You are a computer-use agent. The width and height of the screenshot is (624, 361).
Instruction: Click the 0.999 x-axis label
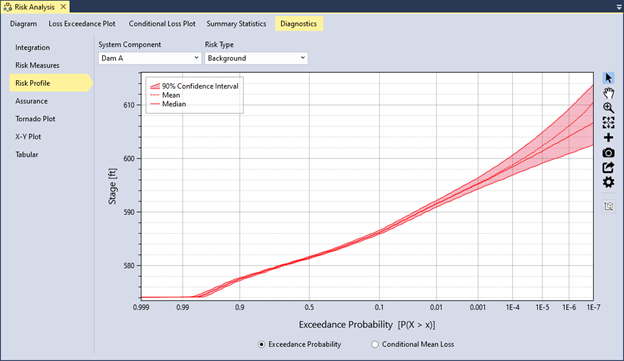click(141, 307)
